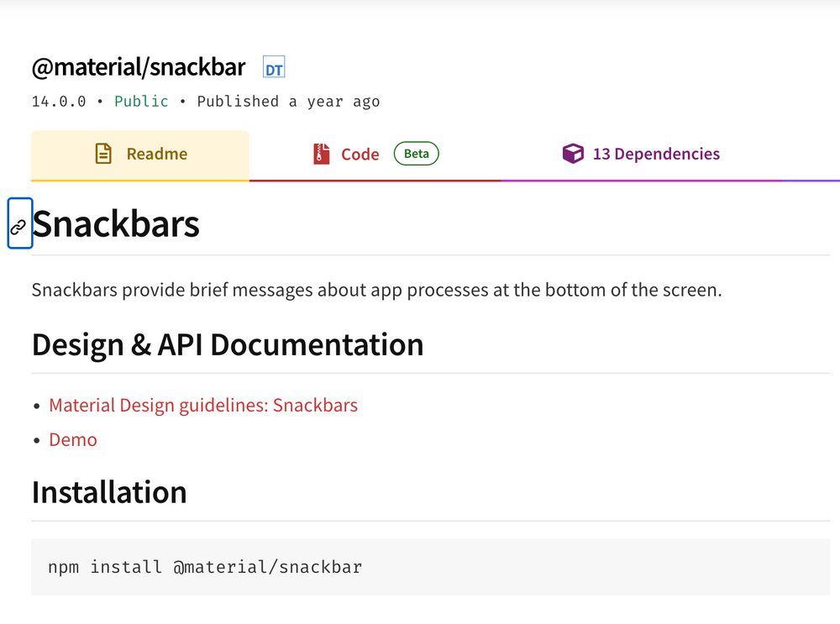840x624 pixels.
Task: Click the green Beta badge
Action: pos(417,154)
